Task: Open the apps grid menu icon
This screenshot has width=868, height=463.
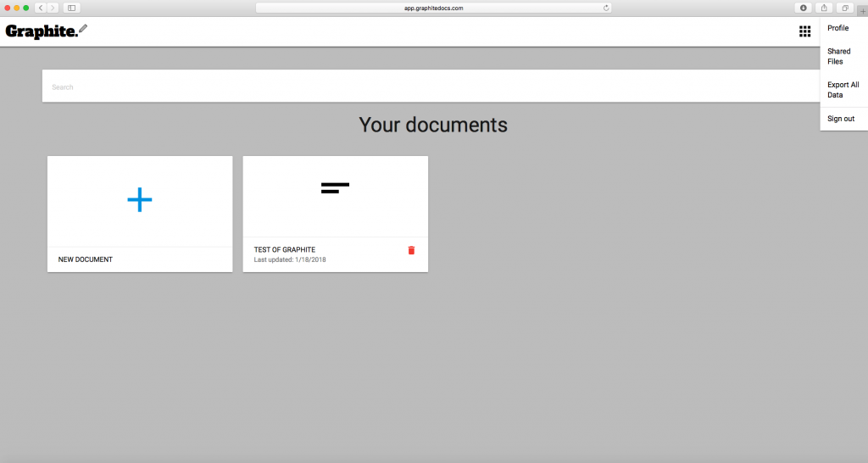Action: [805, 31]
